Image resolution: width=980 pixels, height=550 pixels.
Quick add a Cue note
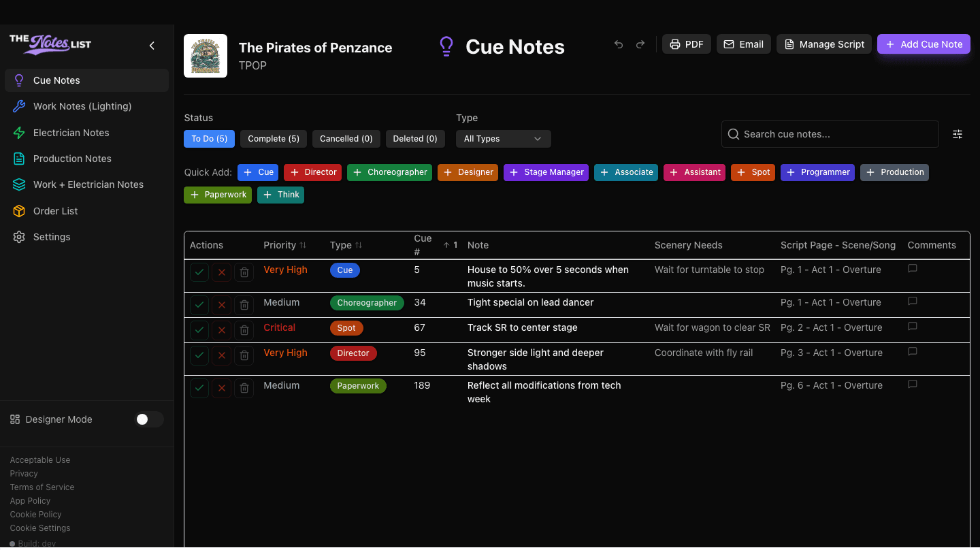point(258,172)
